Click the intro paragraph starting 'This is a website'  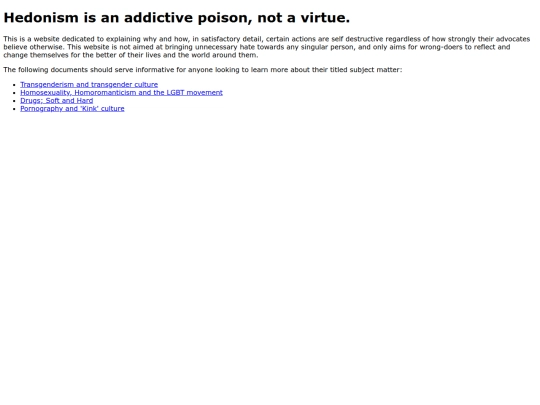click(267, 47)
